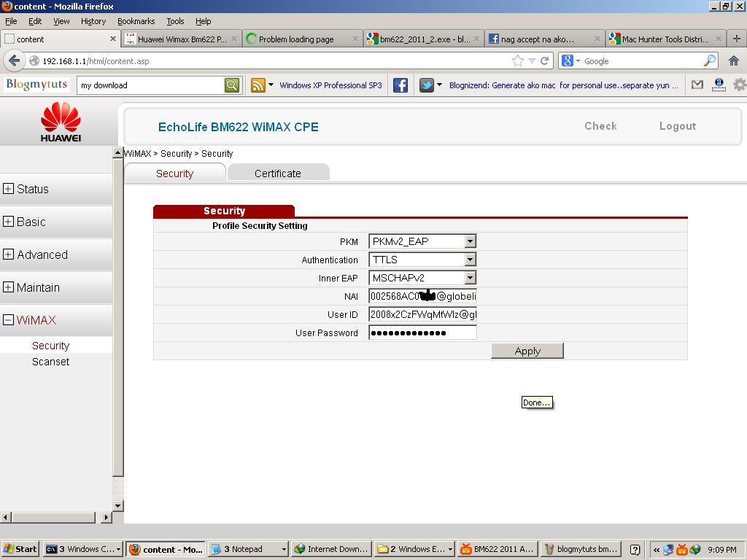Viewport: 747px width, 560px height.
Task: Open the mail envelope toolbar icon
Action: (x=697, y=85)
